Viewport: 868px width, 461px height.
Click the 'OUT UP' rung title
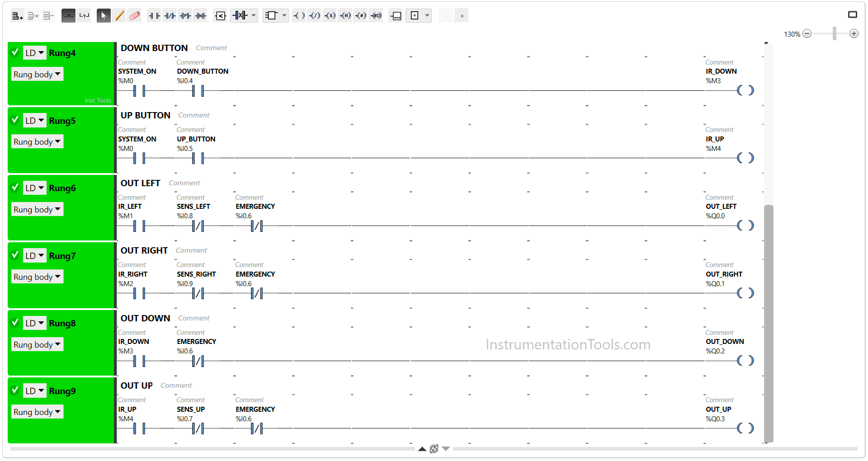click(137, 386)
